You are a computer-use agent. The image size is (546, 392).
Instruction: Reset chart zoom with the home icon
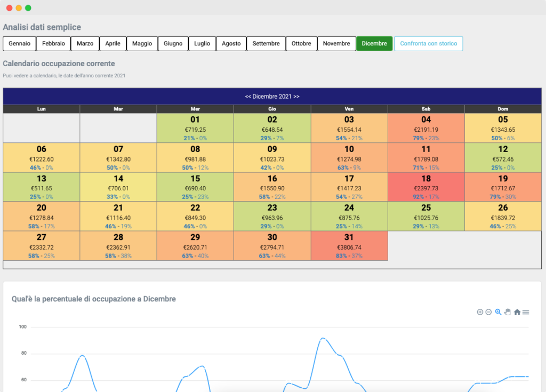pos(517,312)
